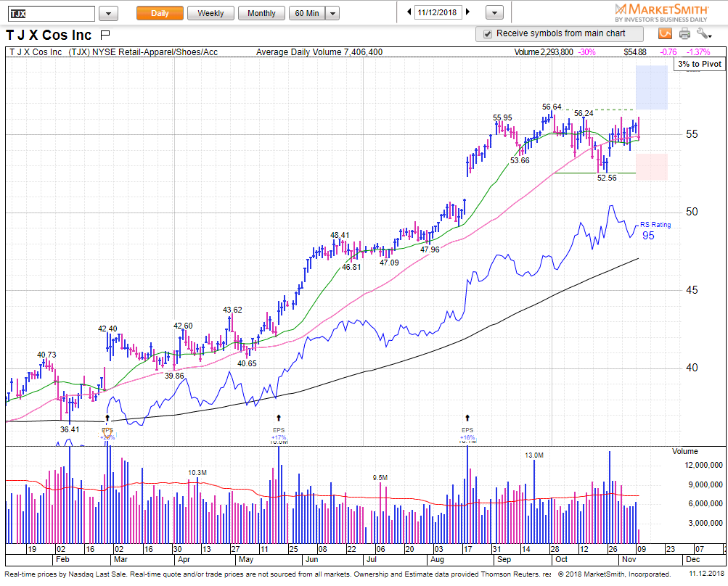Click the $54.88 last price

pyautogui.click(x=634, y=52)
